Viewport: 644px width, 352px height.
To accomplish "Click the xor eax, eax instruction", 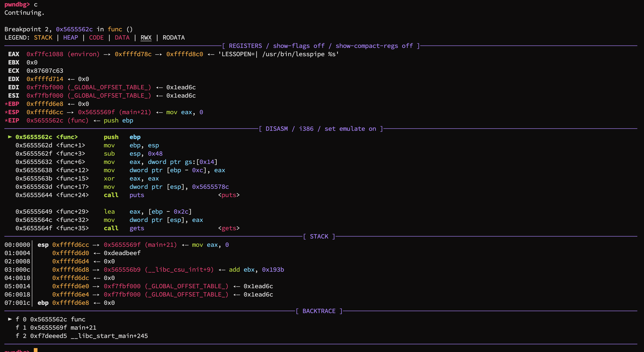I will click(x=87, y=178).
